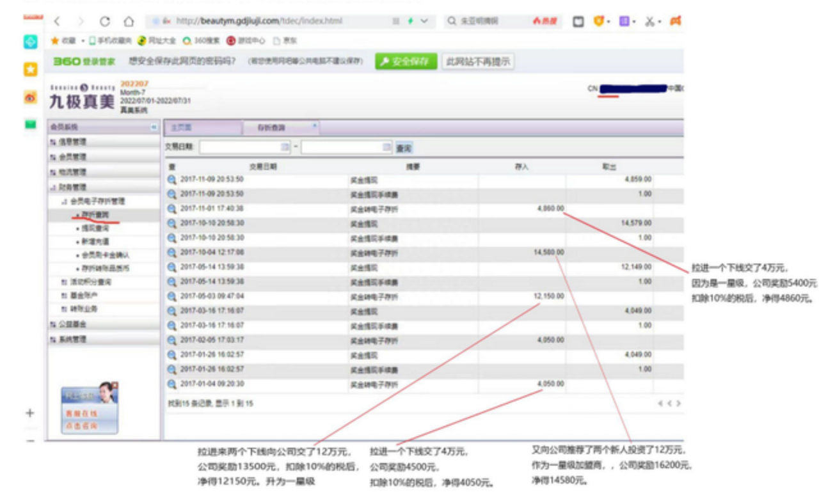This screenshot has width=819, height=504.
Task: Click the yellow star icon in left sidebar
Action: [30, 69]
